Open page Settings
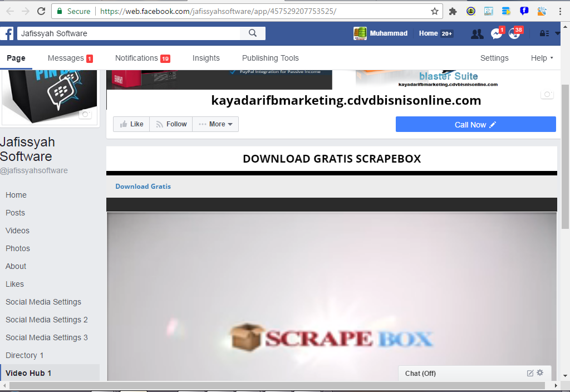 (x=494, y=58)
